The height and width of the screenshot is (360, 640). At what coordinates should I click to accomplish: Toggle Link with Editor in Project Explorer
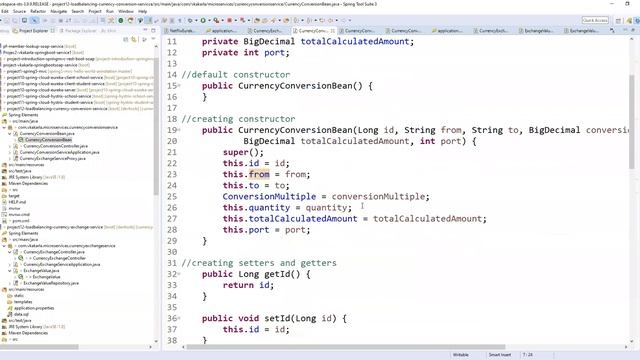134,40
